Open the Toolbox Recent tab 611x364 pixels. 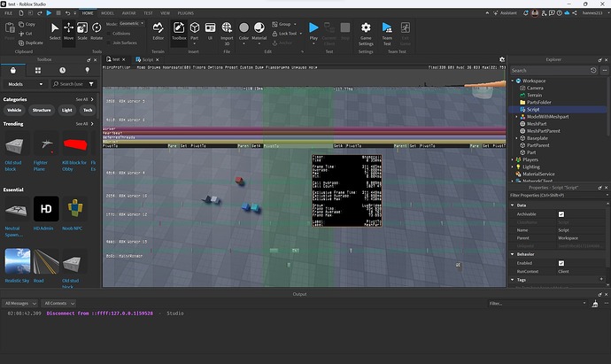[x=62, y=70]
